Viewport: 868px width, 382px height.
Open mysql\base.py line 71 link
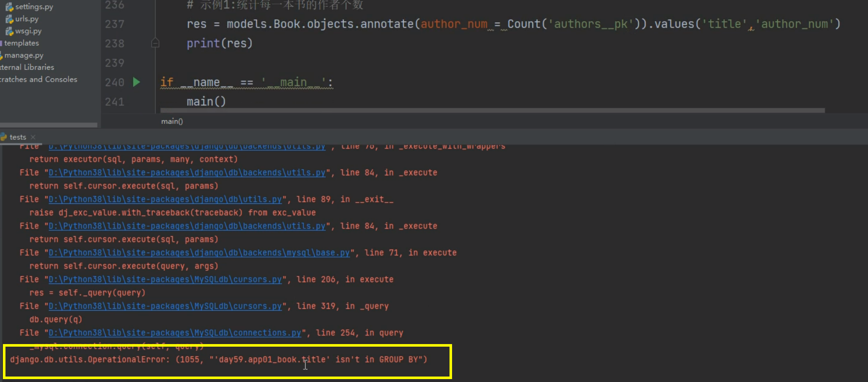(x=199, y=252)
